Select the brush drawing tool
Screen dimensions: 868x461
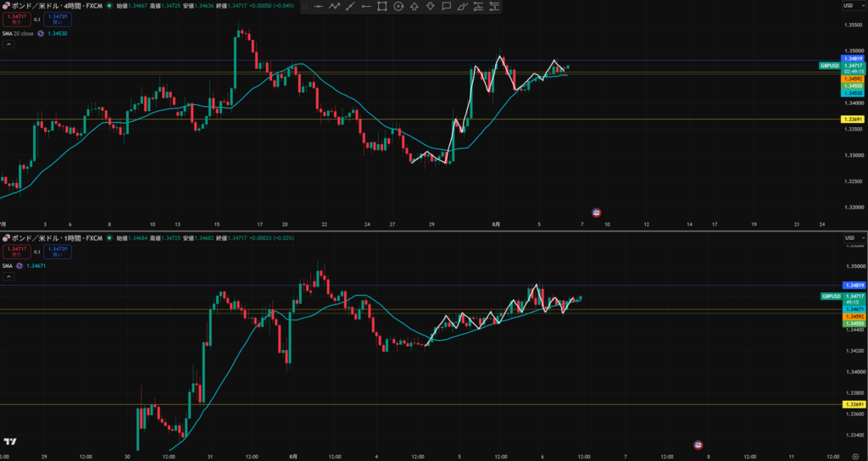pos(462,7)
